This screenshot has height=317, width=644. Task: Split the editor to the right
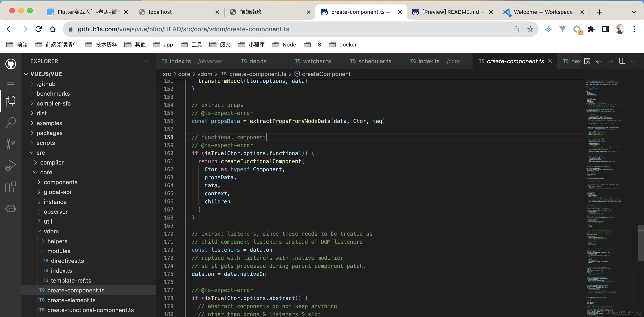622,61
